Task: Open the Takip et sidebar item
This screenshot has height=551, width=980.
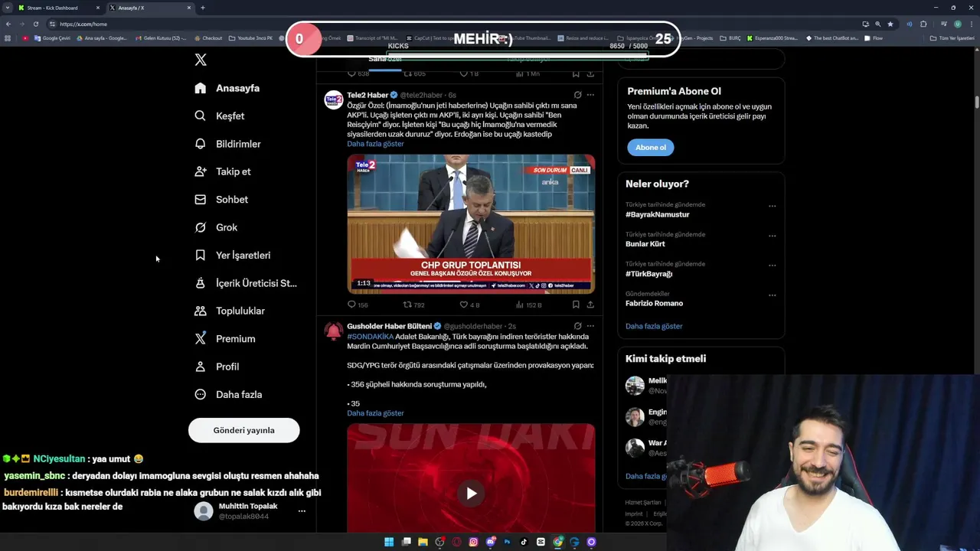Action: [223, 171]
